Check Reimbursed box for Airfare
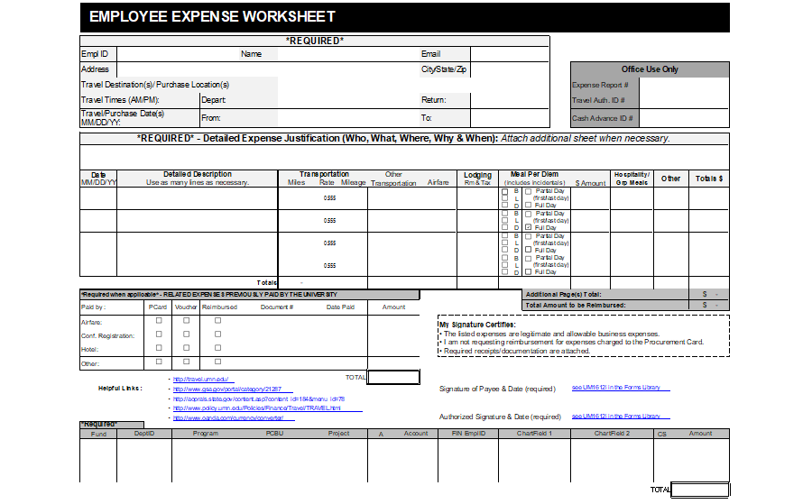 click(218, 321)
